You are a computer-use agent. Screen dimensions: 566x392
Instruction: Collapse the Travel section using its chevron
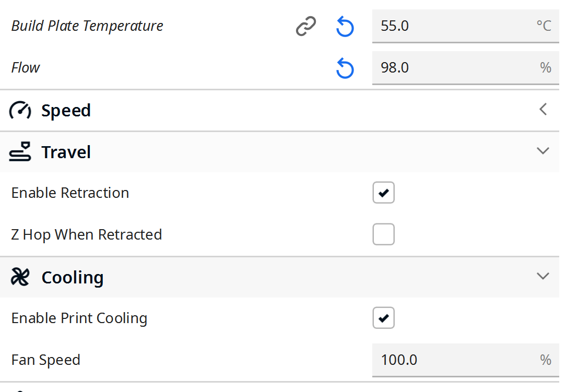pyautogui.click(x=543, y=150)
